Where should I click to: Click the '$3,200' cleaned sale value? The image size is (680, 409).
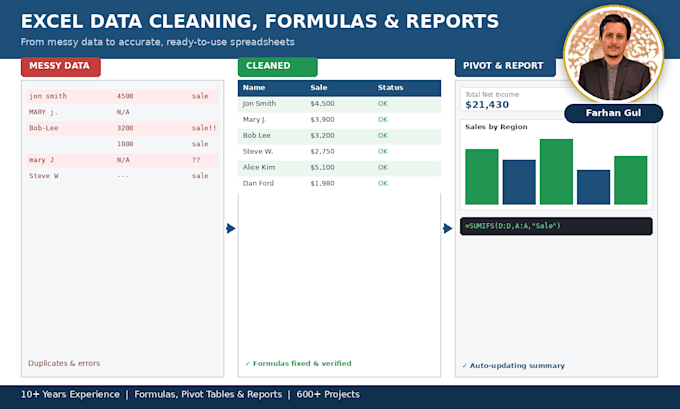[322, 135]
